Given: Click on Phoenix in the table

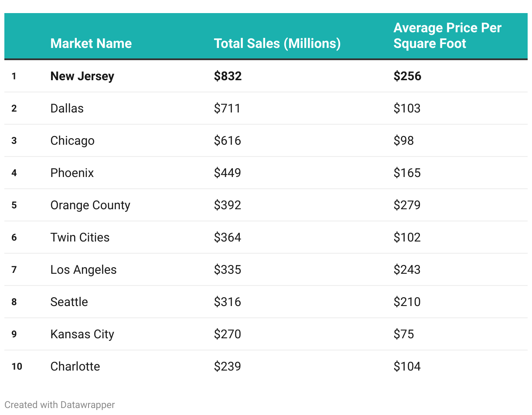Looking at the screenshot, I should click(x=72, y=173).
